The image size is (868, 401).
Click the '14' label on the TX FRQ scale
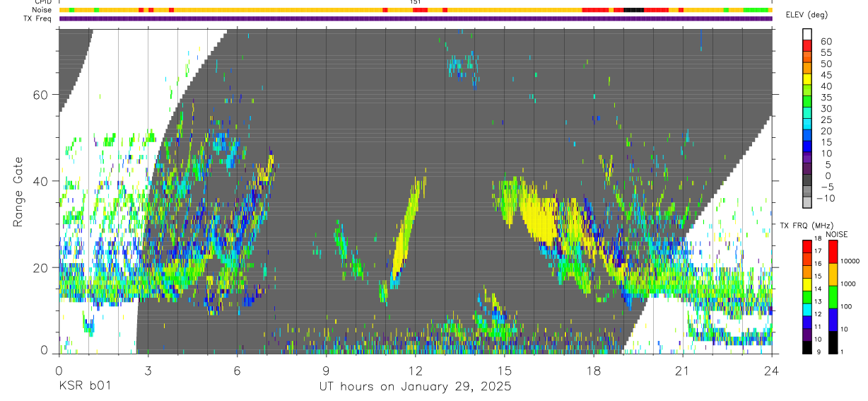tap(817, 289)
